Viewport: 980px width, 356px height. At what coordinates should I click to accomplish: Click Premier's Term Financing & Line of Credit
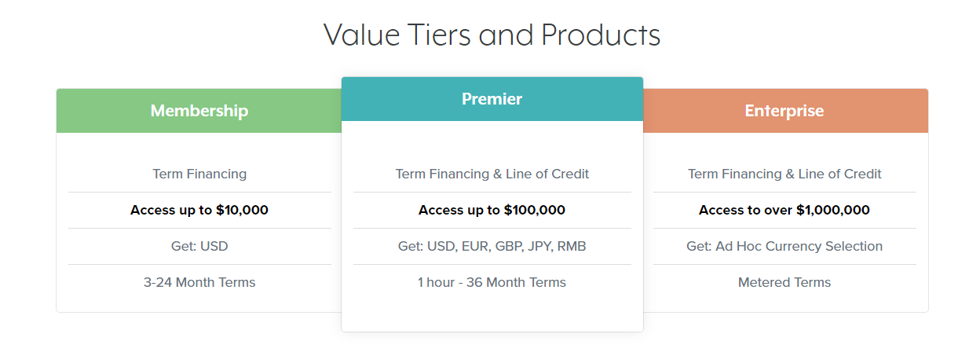492,174
